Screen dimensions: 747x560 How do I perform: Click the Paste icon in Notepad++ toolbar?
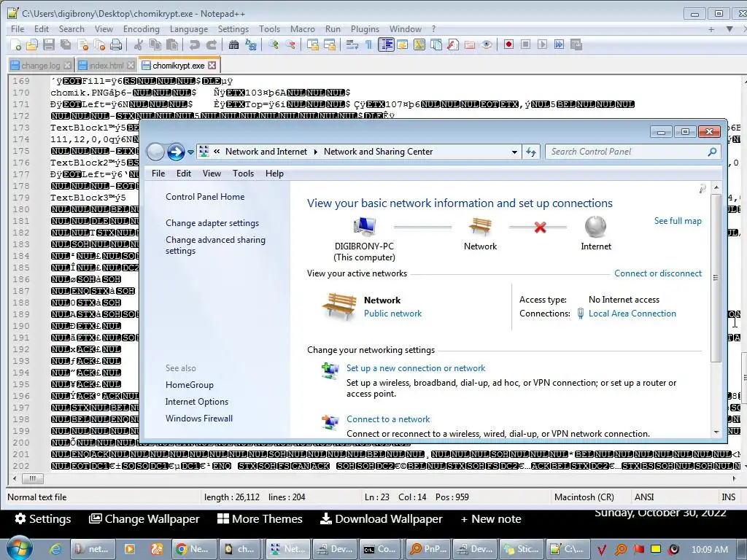pos(172,44)
